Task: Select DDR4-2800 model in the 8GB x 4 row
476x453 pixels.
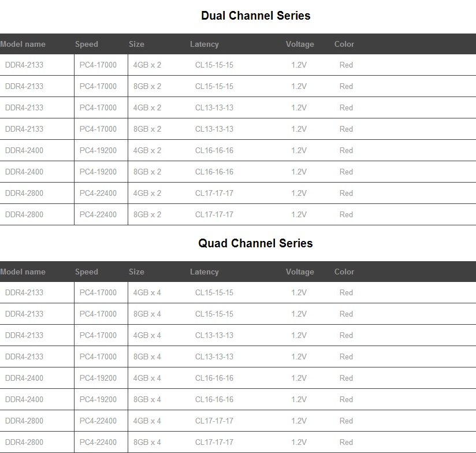Action: tap(24, 442)
